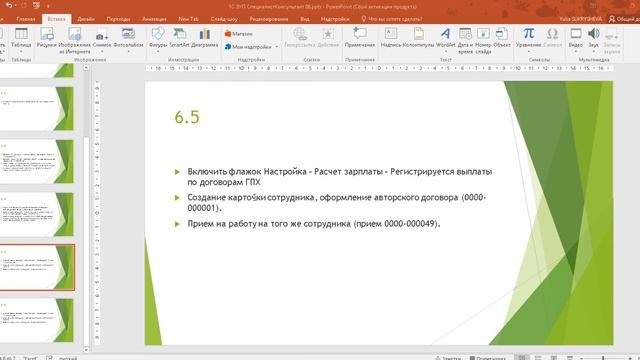Click bullet text starting 'Включить флажок Настройка'
640x360 pixels.
340,177
